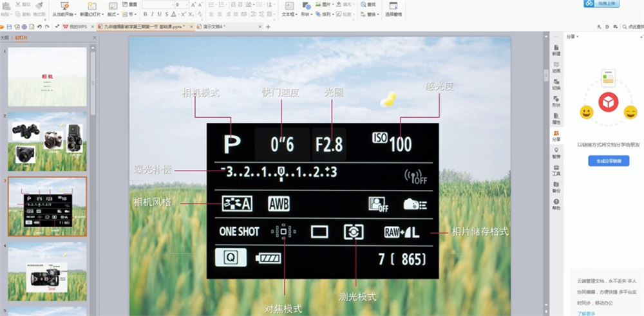Switch to the 大纲 outline tab

(4, 38)
